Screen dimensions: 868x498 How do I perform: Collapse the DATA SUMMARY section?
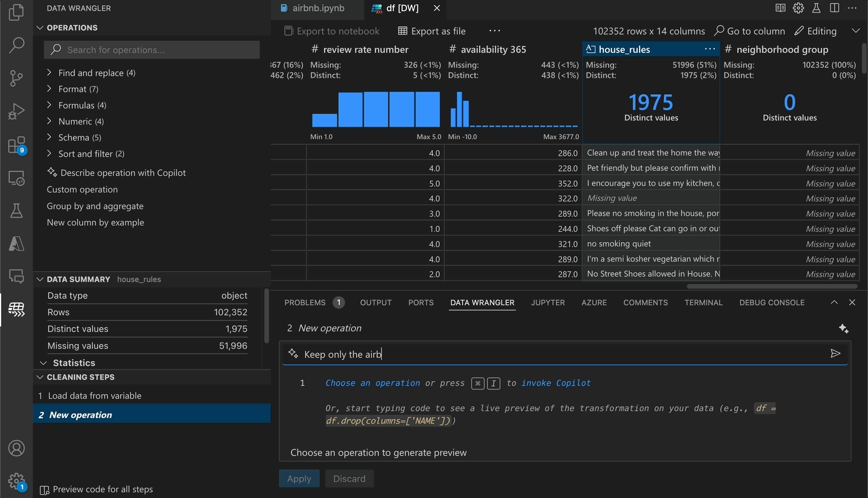click(73, 279)
